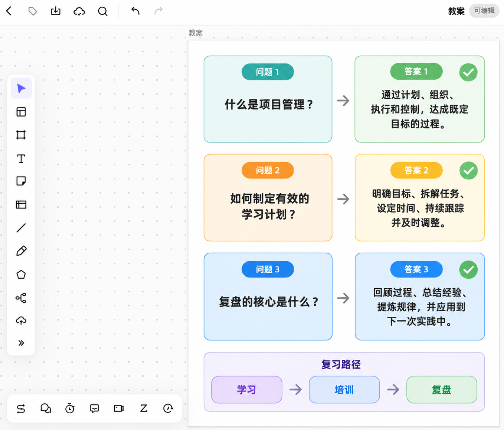Select the pointer selection tool
Screen dimensions: 504x430
[x=21, y=88]
